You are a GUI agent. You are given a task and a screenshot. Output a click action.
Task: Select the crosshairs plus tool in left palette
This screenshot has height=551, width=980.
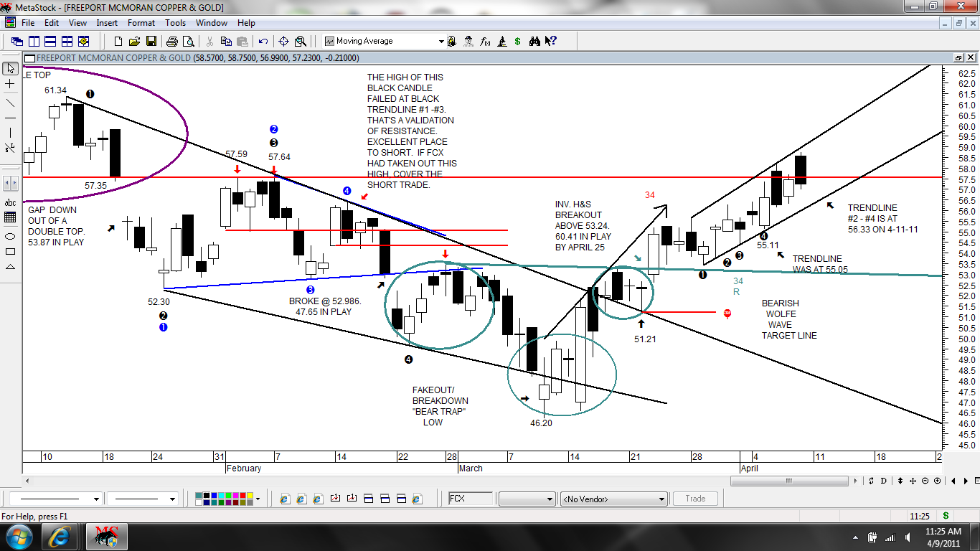(11, 84)
